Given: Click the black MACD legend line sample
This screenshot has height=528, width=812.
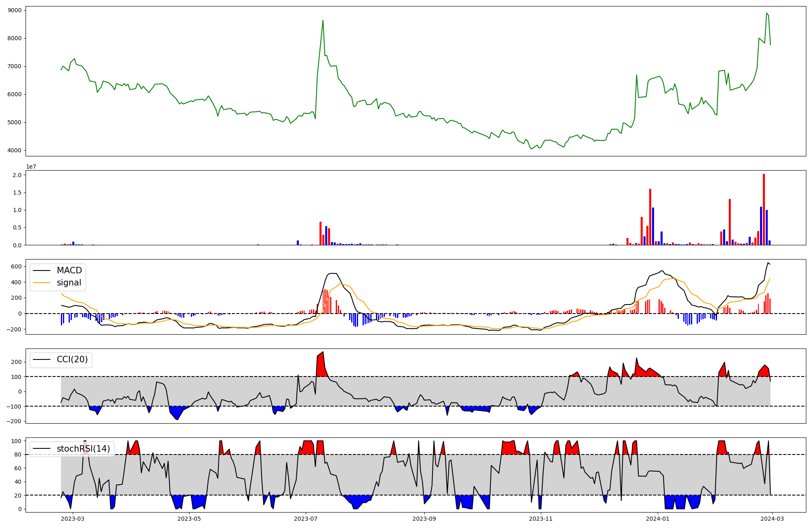Looking at the screenshot, I should click(x=41, y=270).
